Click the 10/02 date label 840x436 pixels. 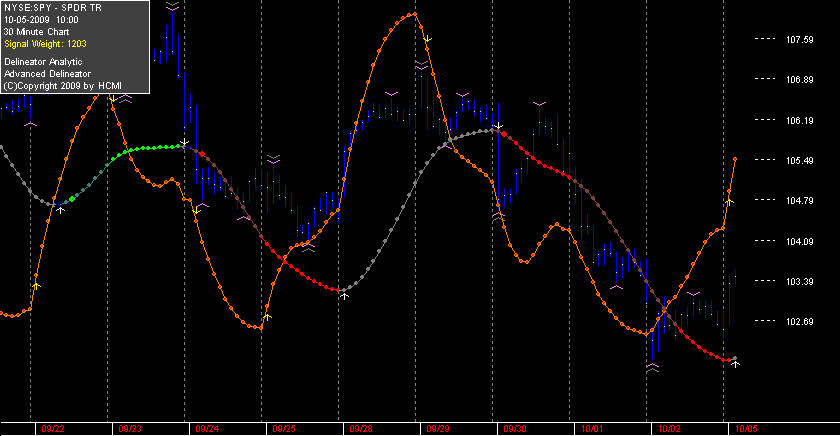click(x=669, y=429)
